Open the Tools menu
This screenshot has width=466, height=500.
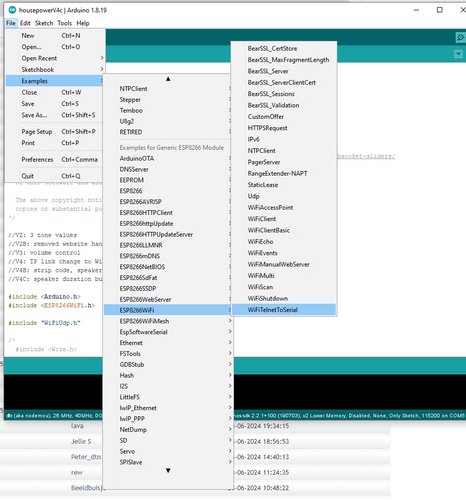click(x=65, y=23)
